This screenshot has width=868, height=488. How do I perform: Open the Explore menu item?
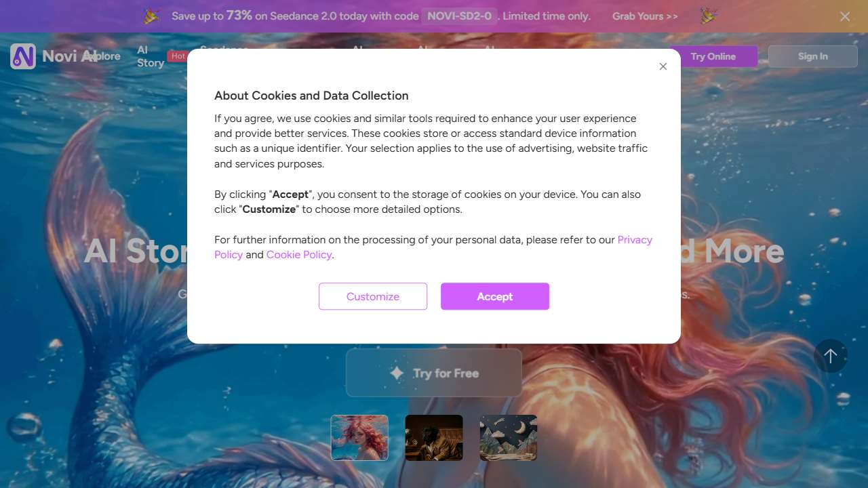[x=106, y=56]
